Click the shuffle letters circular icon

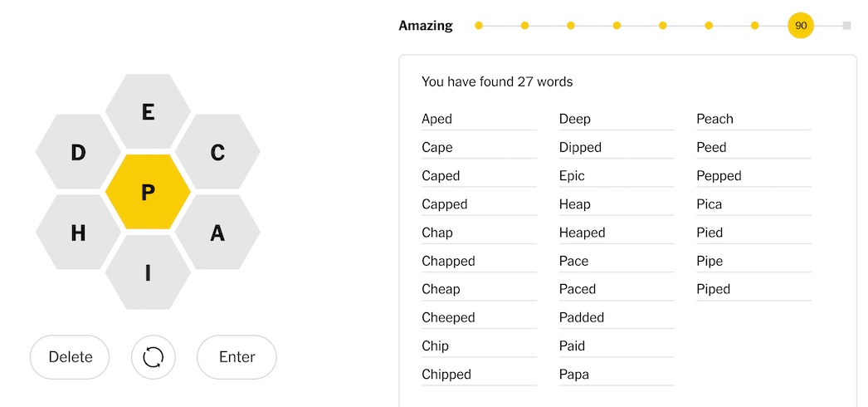154,357
